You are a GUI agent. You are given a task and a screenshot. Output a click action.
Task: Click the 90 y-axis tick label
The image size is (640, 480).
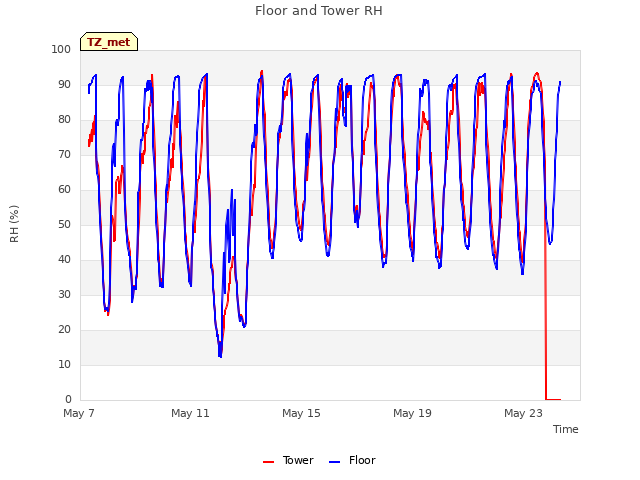pos(64,84)
